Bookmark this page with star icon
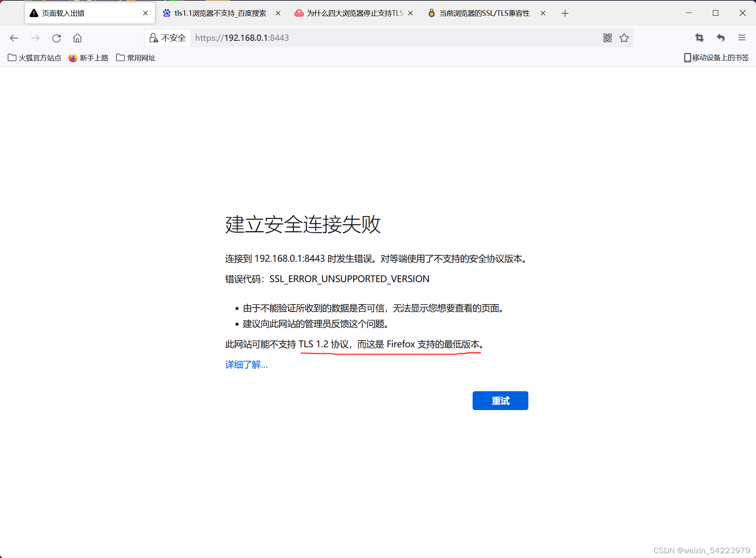 point(624,38)
